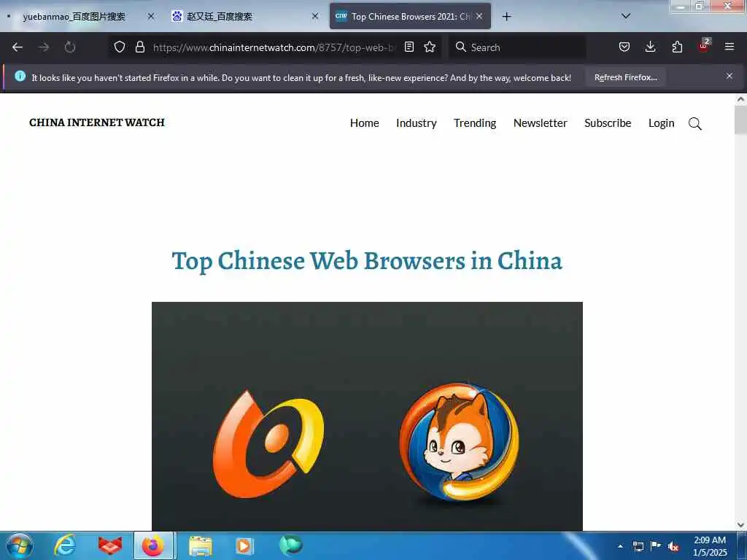Viewport: 747px width, 560px height.
Task: Dismiss the Firefox refresh notification bar
Action: (729, 76)
